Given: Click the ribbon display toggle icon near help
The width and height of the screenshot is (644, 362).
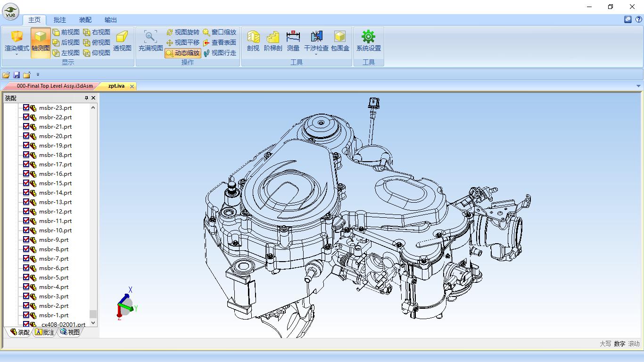Looking at the screenshot, I should [627, 19].
